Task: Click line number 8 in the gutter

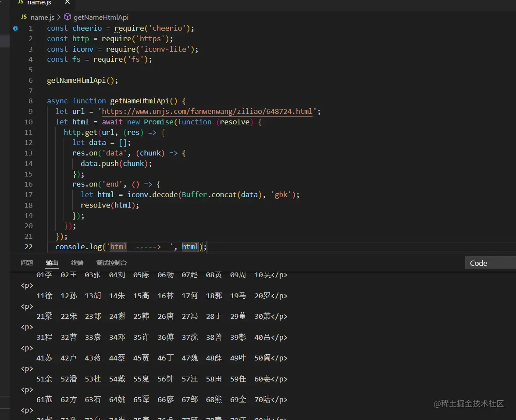Action: (x=31, y=101)
